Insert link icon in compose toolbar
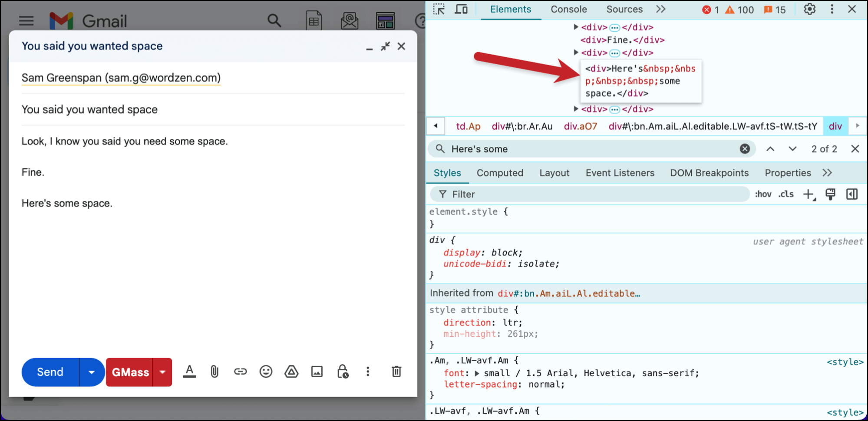 click(x=240, y=372)
